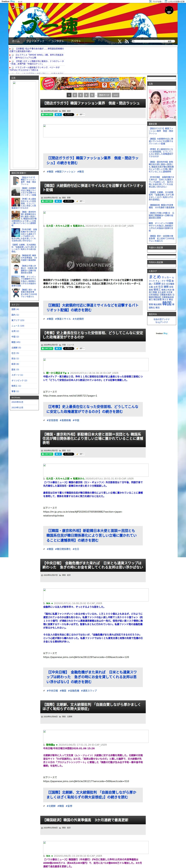186x868 pixels.
Task: Open the 松山千春 headline in the news ticker
Action: (37, 50)
